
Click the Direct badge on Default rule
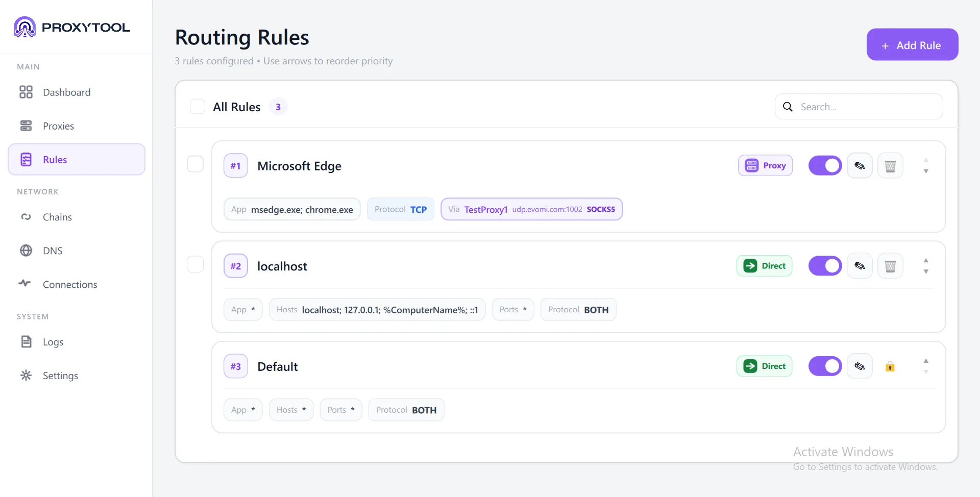point(764,366)
